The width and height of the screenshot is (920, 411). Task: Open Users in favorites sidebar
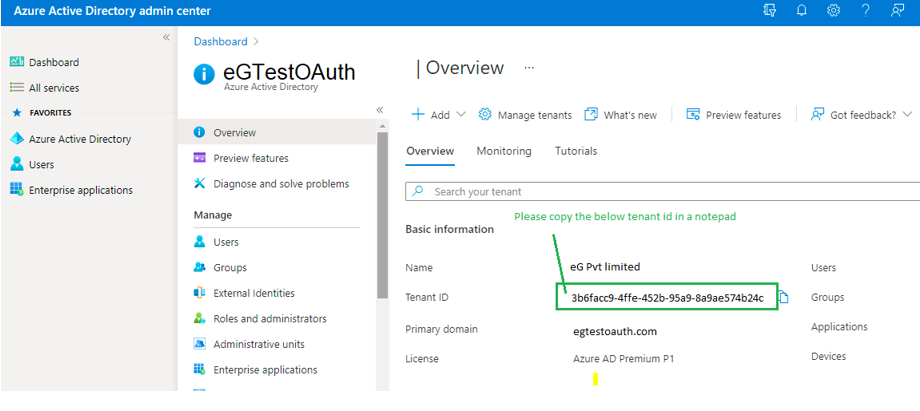pos(42,165)
